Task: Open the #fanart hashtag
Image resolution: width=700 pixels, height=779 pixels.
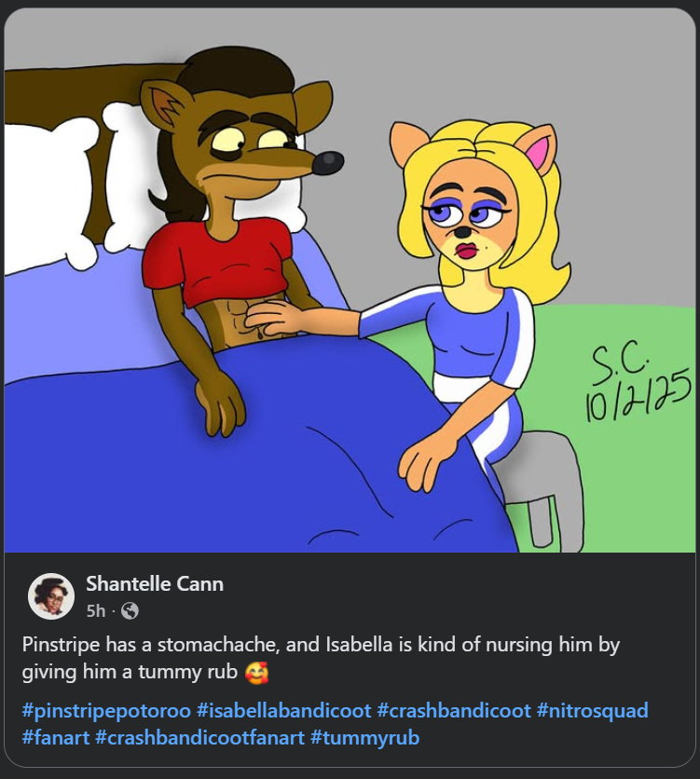Action: point(56,737)
